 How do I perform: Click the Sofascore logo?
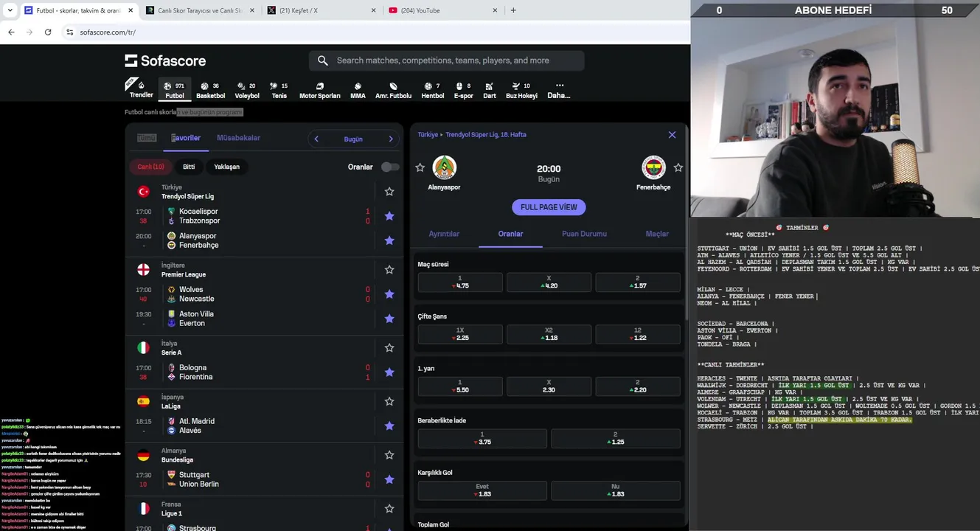click(x=165, y=60)
